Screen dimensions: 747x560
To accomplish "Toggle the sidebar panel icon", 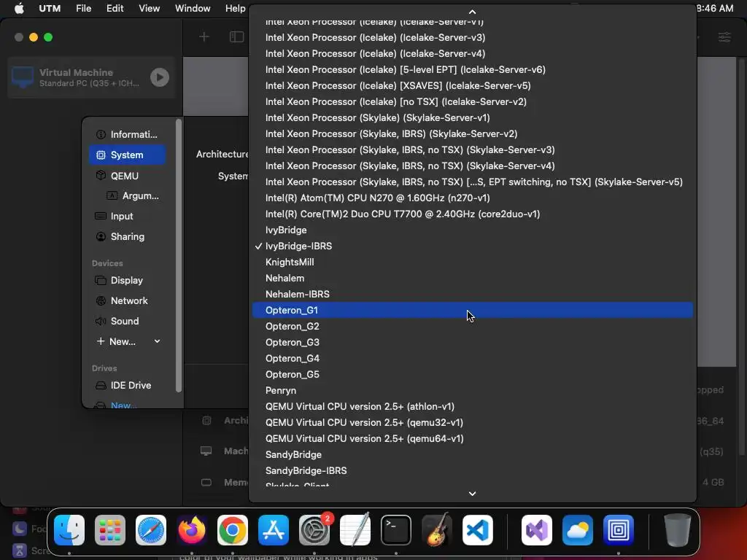I will 237,36.
